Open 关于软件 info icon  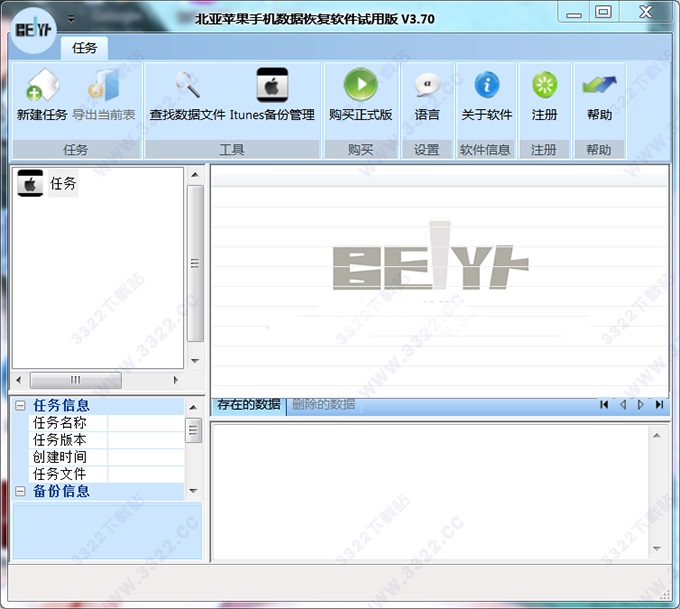click(x=487, y=85)
